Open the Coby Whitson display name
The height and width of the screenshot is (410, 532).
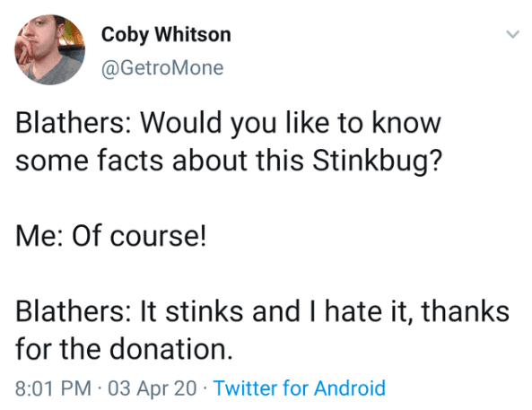pyautogui.click(x=166, y=35)
